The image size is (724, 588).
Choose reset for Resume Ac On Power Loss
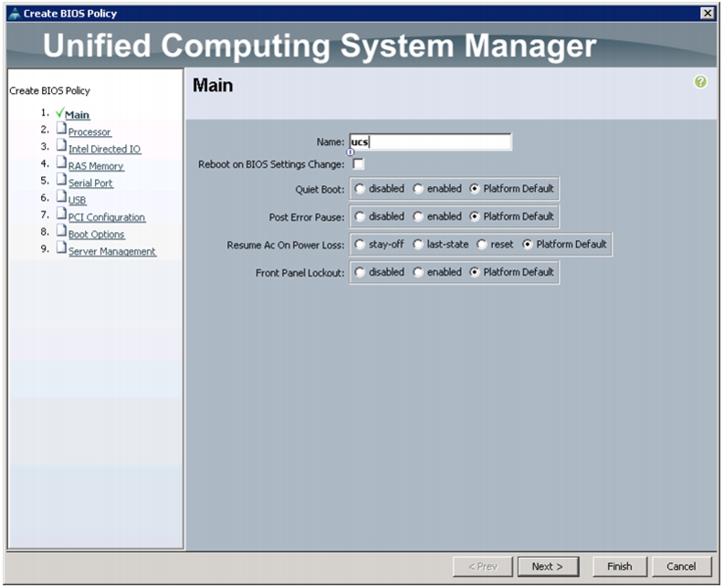[x=481, y=244]
